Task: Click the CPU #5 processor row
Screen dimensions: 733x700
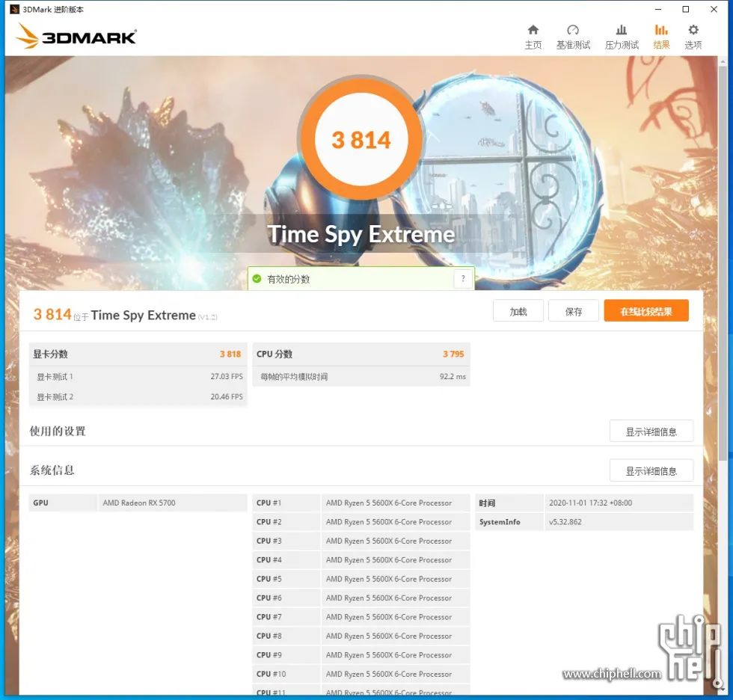Action: 361,579
